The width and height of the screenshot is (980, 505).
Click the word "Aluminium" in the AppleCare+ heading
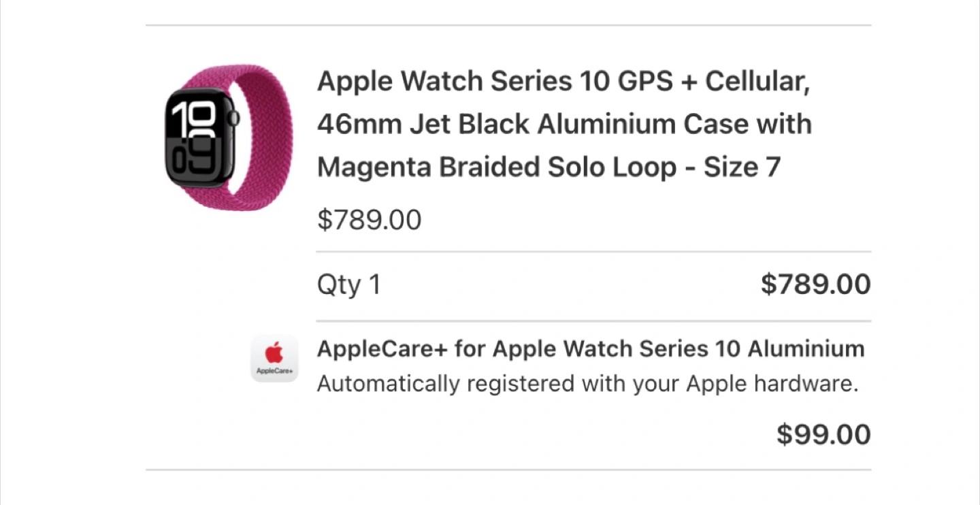(x=806, y=349)
